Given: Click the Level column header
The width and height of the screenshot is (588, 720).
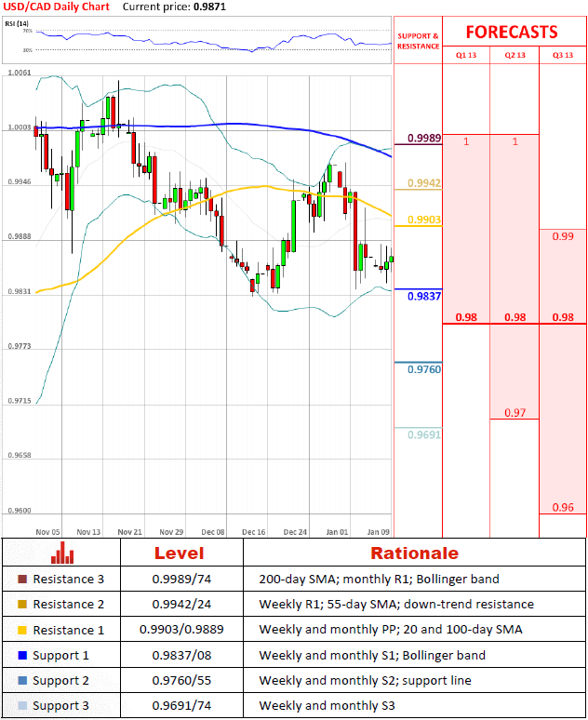Looking at the screenshot, I should click(x=180, y=553).
